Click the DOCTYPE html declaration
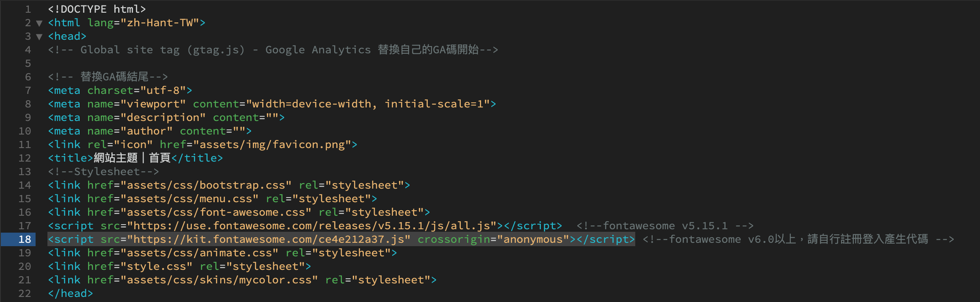 pos(97,9)
